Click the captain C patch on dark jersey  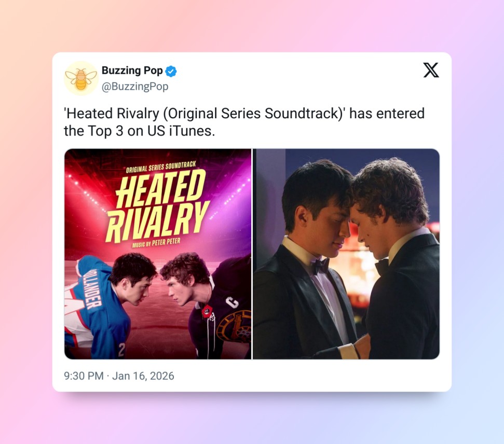232,302
